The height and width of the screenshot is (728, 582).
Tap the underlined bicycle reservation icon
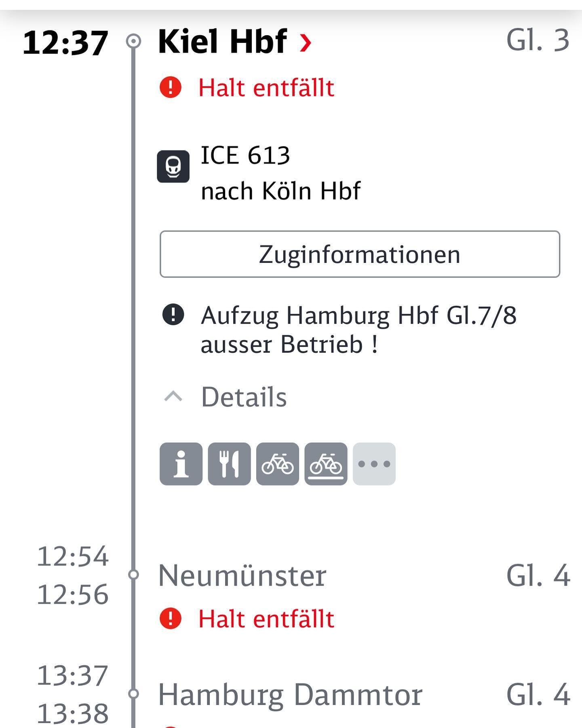point(326,464)
